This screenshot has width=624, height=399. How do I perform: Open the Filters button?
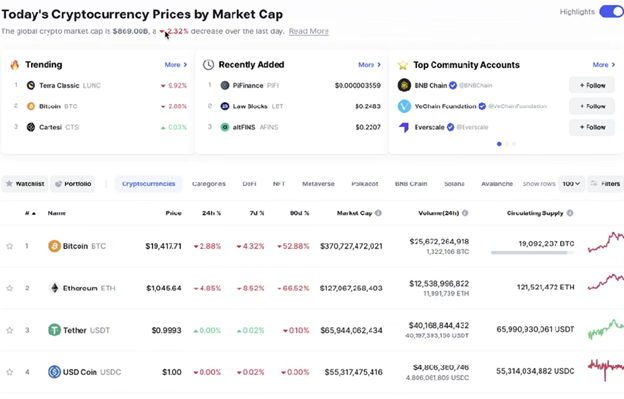tap(605, 184)
